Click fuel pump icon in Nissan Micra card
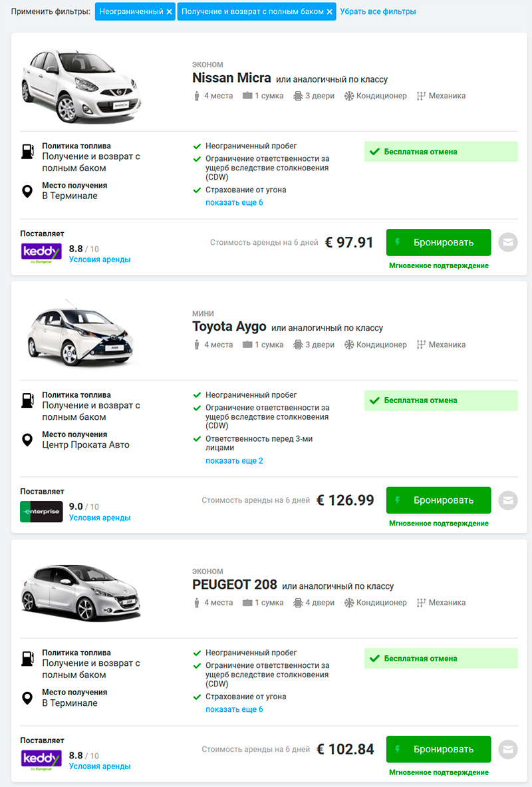Viewport: 532px width, 787px height. click(x=27, y=151)
